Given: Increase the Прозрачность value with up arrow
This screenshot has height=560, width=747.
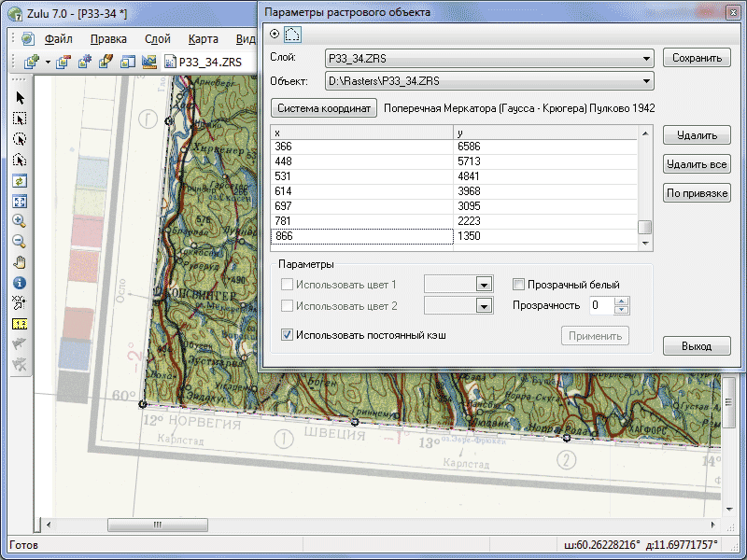Looking at the screenshot, I should (x=623, y=301).
